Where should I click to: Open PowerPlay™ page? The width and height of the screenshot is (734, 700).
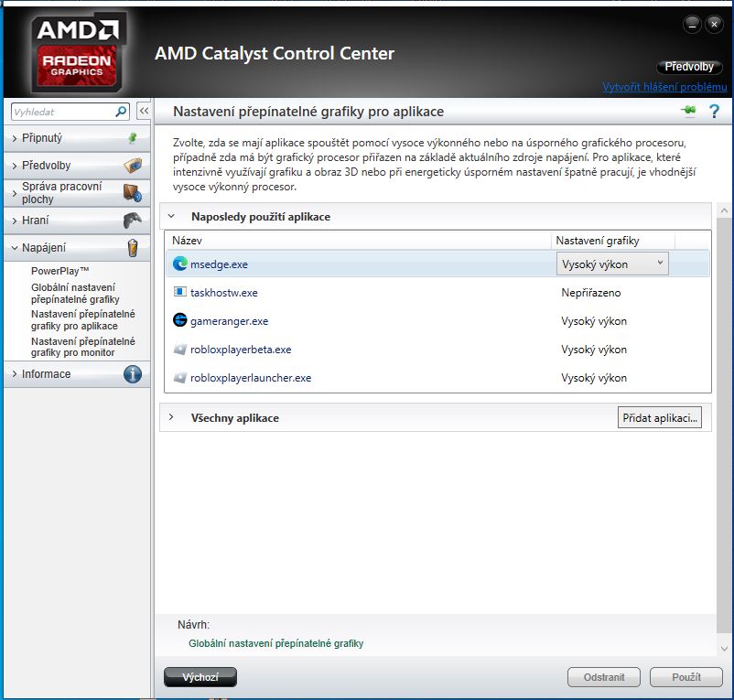click(59, 271)
